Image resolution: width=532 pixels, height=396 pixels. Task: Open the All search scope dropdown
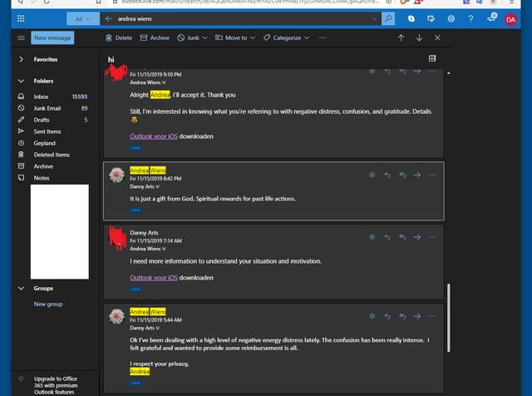[x=83, y=19]
